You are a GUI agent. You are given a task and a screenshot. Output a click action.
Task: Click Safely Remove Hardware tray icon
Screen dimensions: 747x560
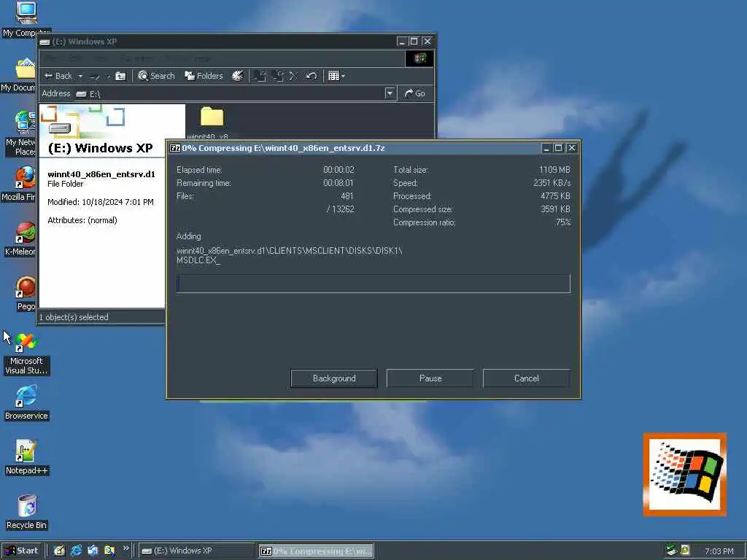671,551
